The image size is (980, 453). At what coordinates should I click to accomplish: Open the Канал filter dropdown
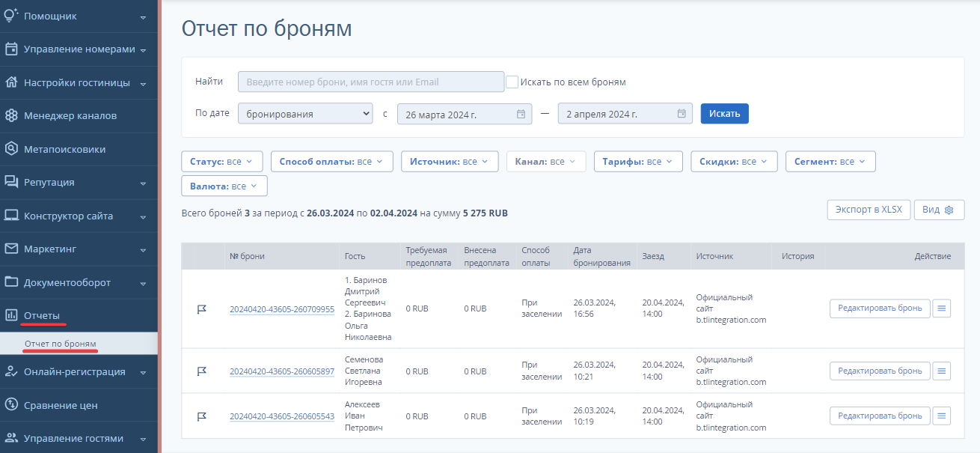click(x=546, y=162)
